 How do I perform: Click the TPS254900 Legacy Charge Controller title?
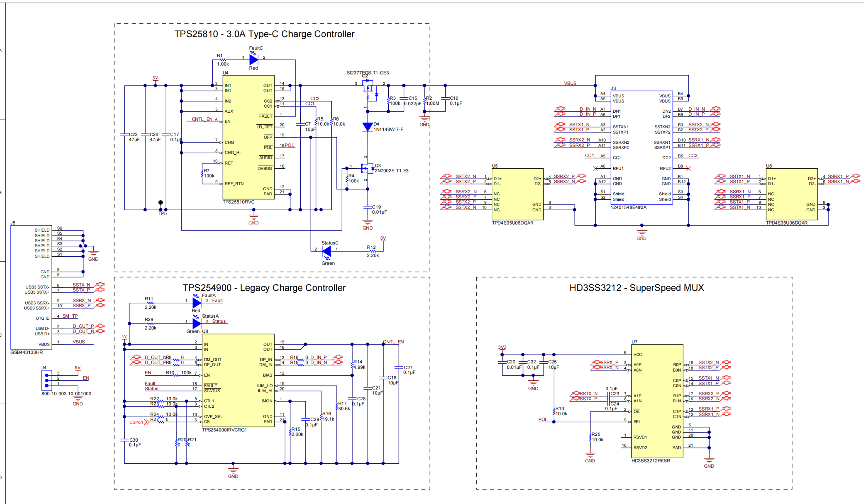click(264, 288)
